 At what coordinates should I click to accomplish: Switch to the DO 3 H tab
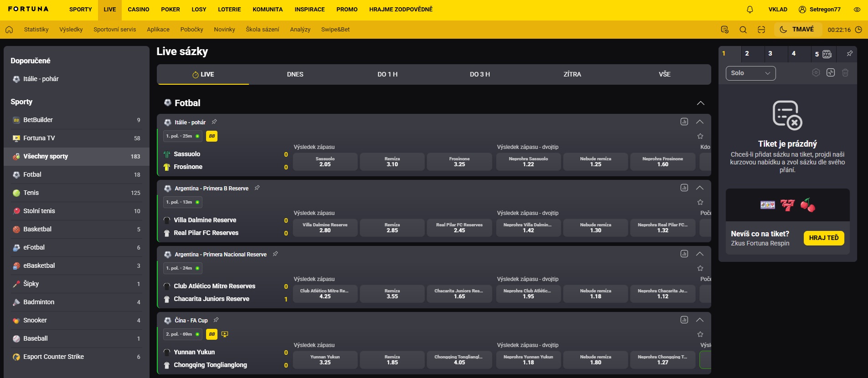point(480,74)
